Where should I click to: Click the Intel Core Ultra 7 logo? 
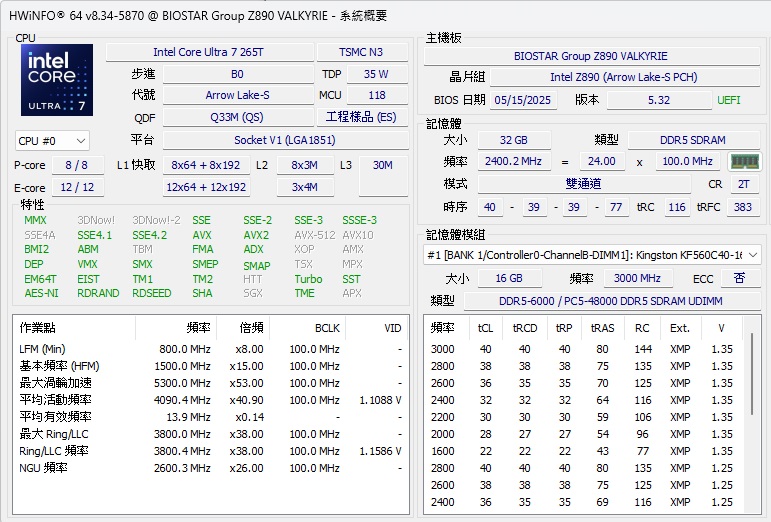[x=57, y=80]
